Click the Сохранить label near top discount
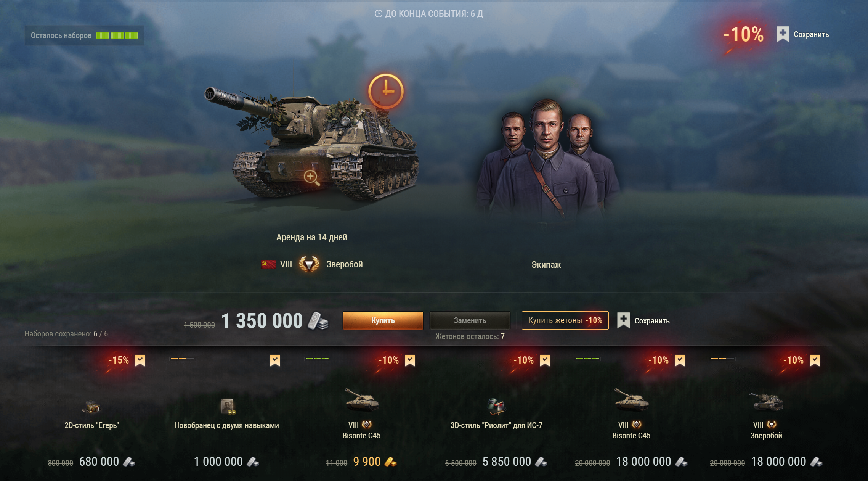This screenshot has height=481, width=868. tap(811, 34)
